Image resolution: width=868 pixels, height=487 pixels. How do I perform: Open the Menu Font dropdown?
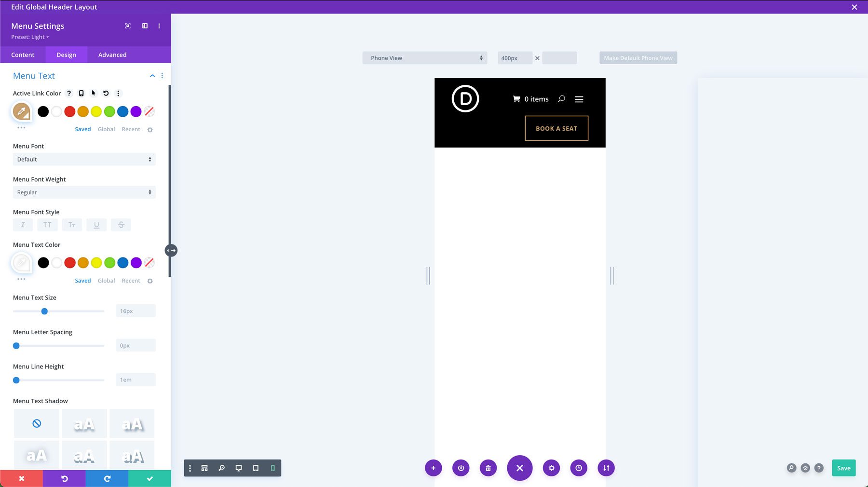click(x=84, y=159)
